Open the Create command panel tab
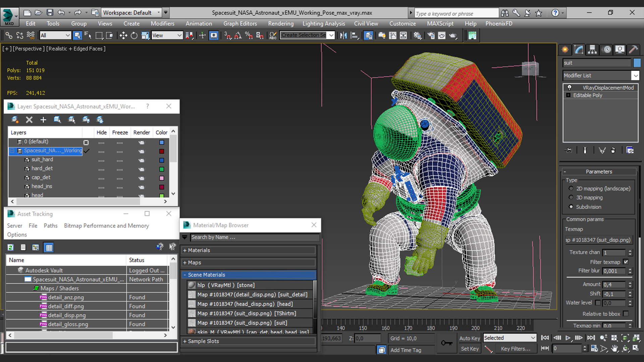This screenshot has height=362, width=644. click(x=565, y=50)
